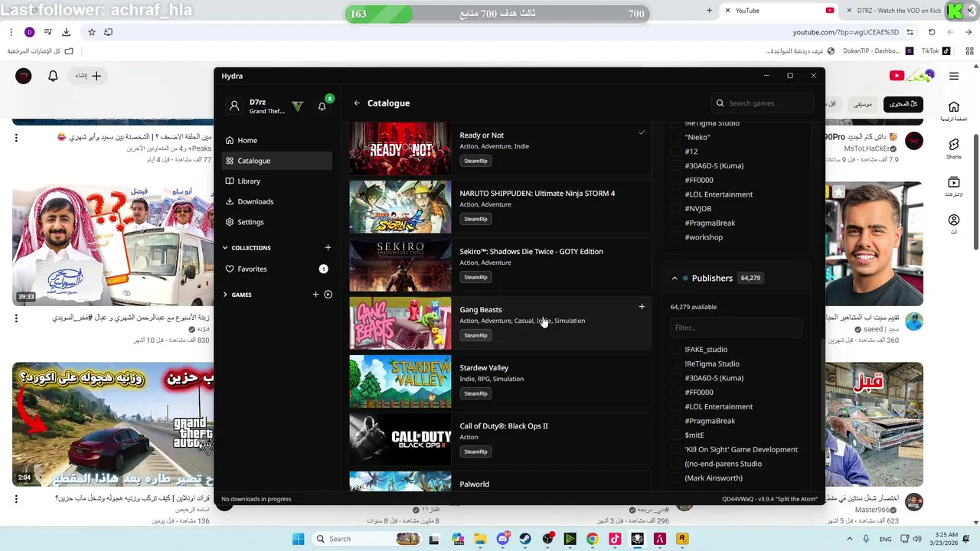Open Favorites collection

pyautogui.click(x=276, y=269)
